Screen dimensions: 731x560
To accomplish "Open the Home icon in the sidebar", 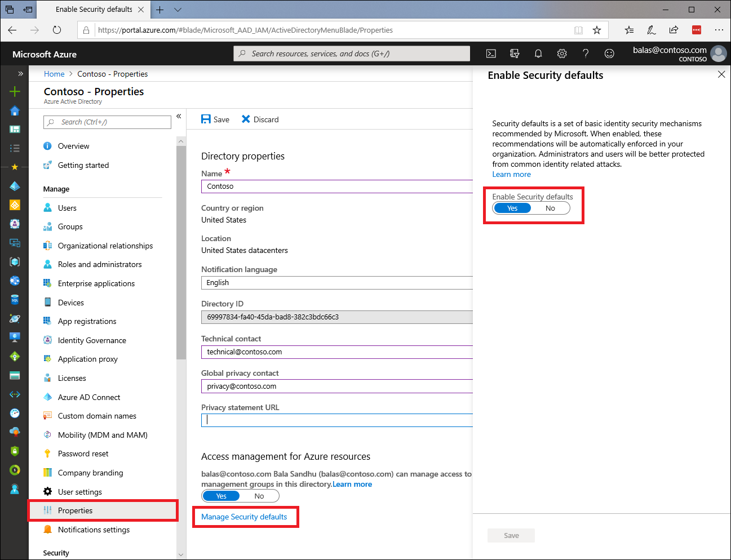I will pyautogui.click(x=14, y=109).
